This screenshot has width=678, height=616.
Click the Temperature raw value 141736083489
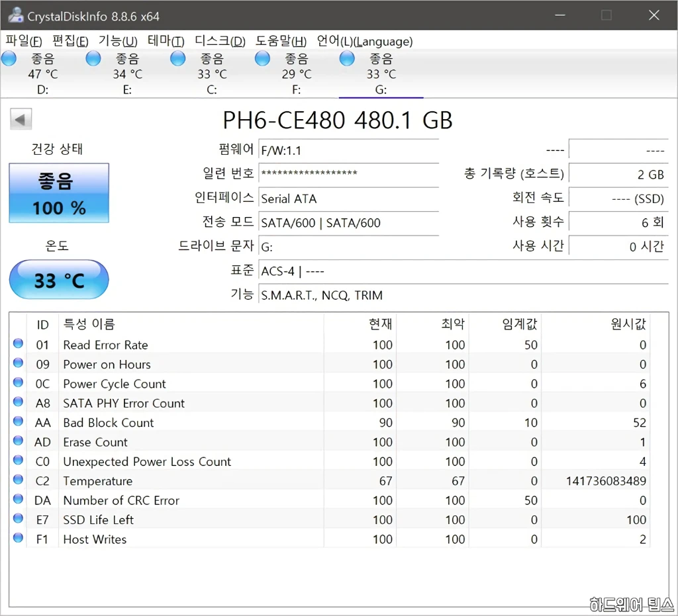click(x=606, y=481)
